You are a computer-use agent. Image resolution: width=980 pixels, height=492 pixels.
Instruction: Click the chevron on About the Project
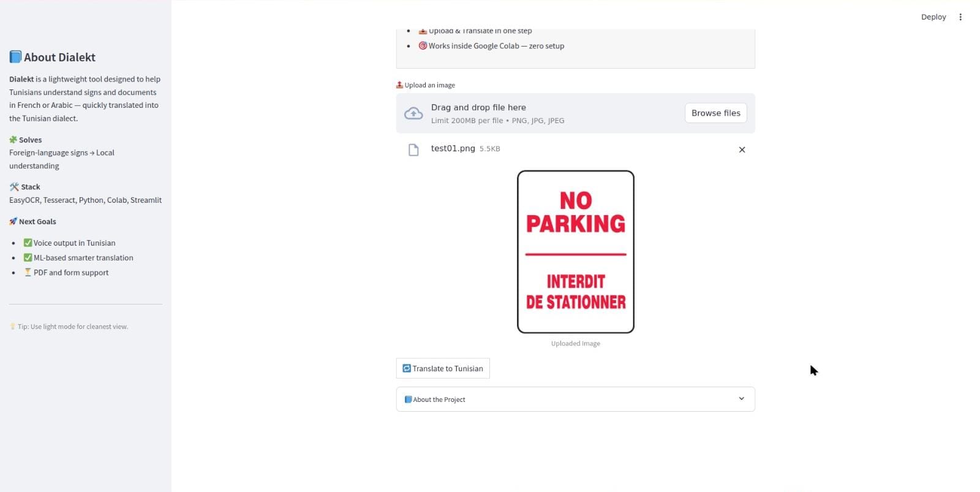[741, 399]
